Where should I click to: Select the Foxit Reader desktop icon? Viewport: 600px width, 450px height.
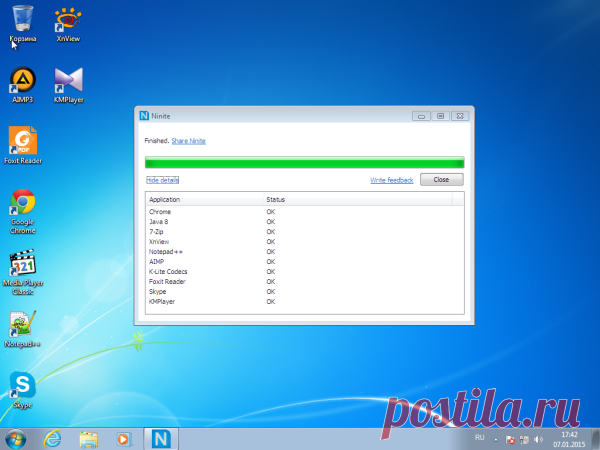[23, 145]
